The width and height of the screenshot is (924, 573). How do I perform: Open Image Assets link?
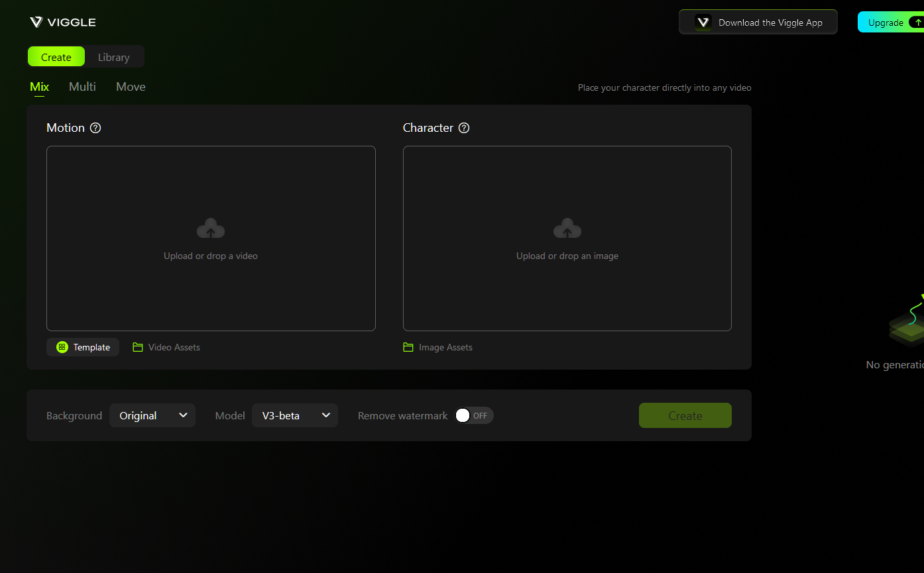(x=438, y=347)
